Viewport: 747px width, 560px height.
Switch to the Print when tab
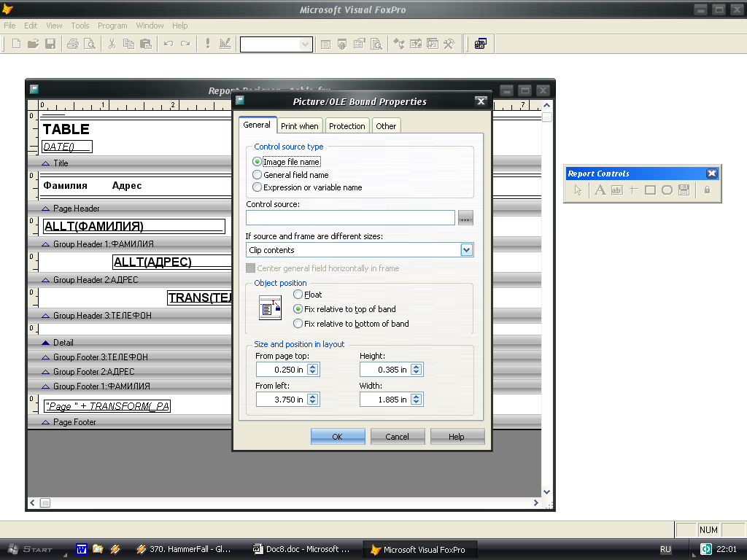pyautogui.click(x=299, y=126)
